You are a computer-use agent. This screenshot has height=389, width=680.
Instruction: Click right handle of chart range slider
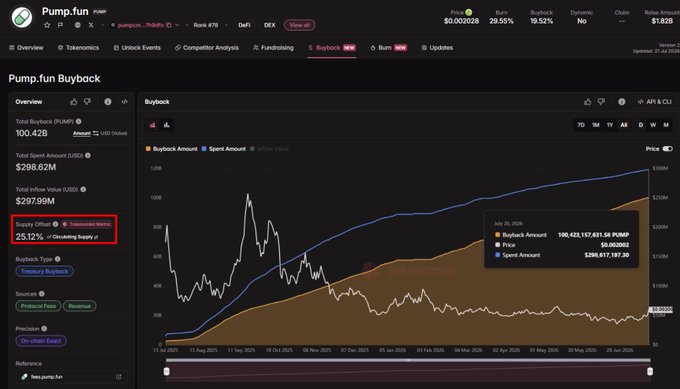pos(650,371)
